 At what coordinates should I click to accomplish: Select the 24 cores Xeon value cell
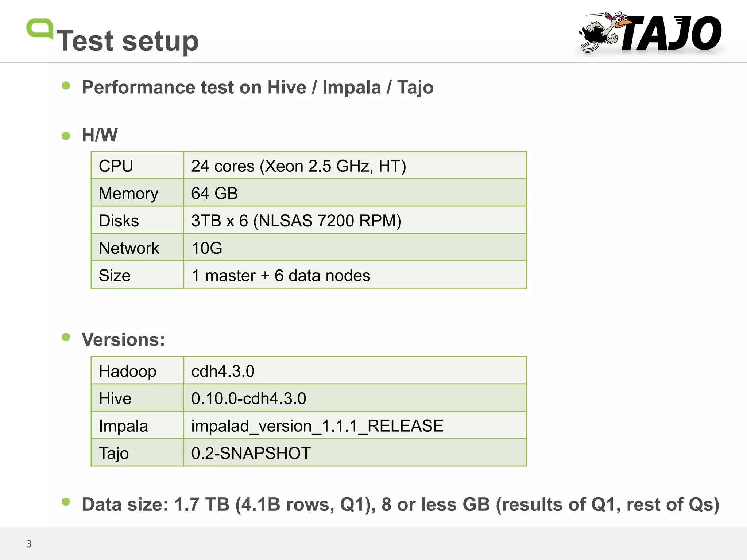point(355,166)
